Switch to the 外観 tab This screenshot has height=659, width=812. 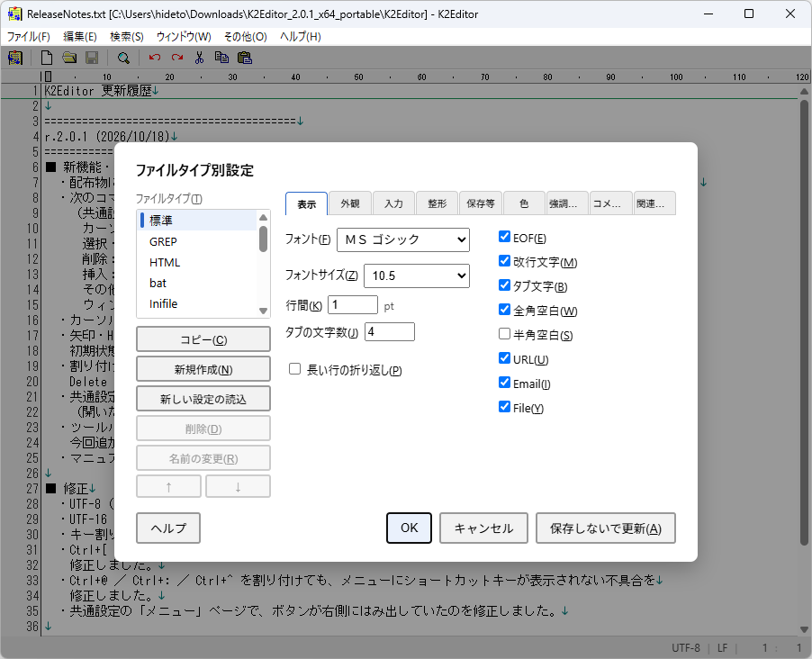point(350,203)
